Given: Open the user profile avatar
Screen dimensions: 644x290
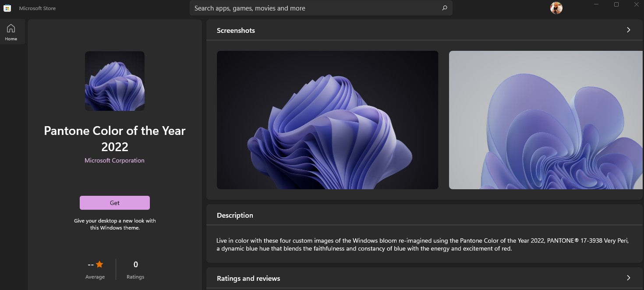Looking at the screenshot, I should coord(556,8).
